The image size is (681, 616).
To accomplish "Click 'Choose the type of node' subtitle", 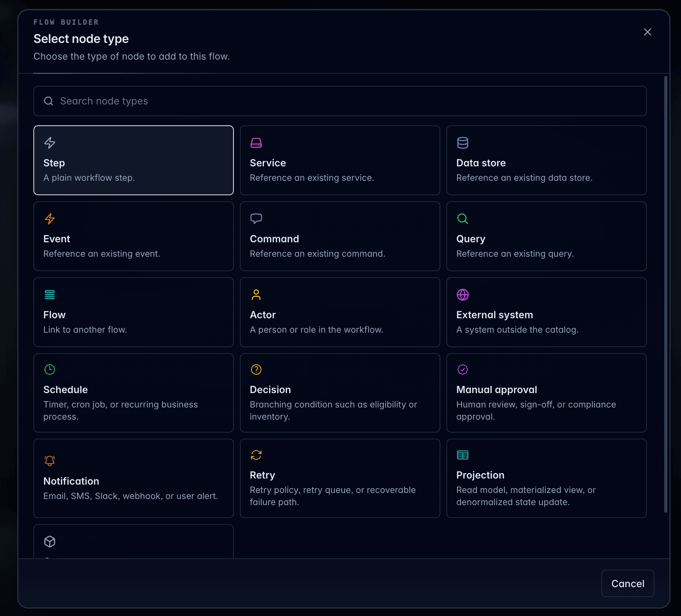I will (x=131, y=56).
